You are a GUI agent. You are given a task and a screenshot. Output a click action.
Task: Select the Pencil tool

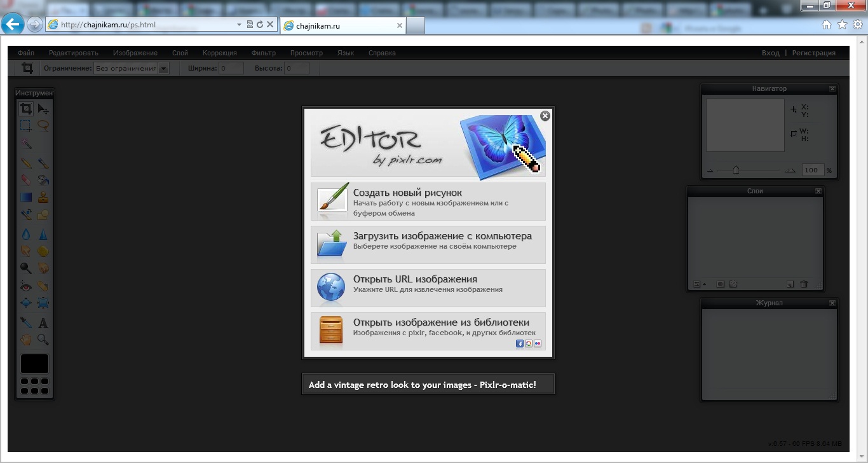[26, 163]
